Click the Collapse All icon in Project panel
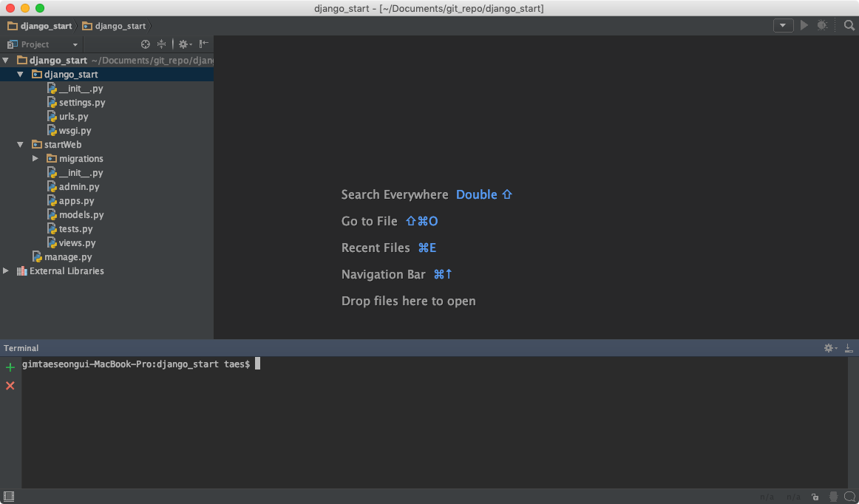The image size is (859, 504). click(161, 44)
